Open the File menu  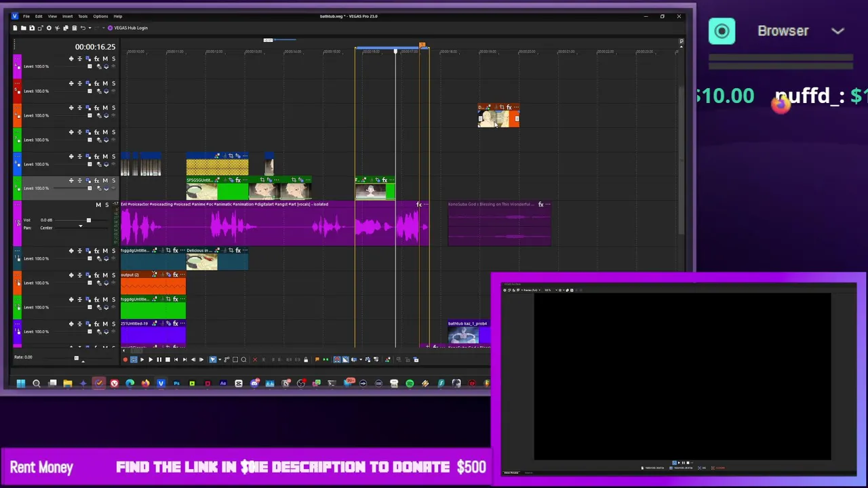tap(26, 16)
